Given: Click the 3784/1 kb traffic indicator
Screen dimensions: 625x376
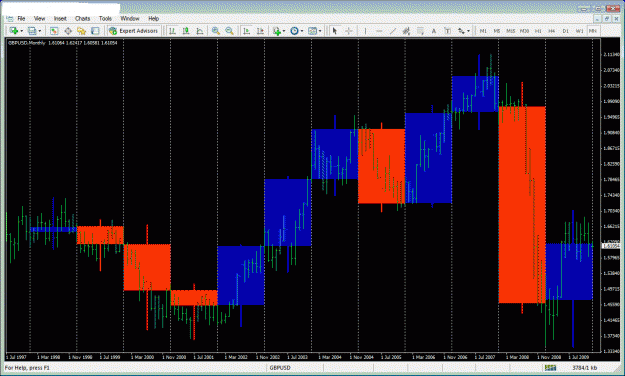Looking at the screenshot, I should tap(584, 368).
